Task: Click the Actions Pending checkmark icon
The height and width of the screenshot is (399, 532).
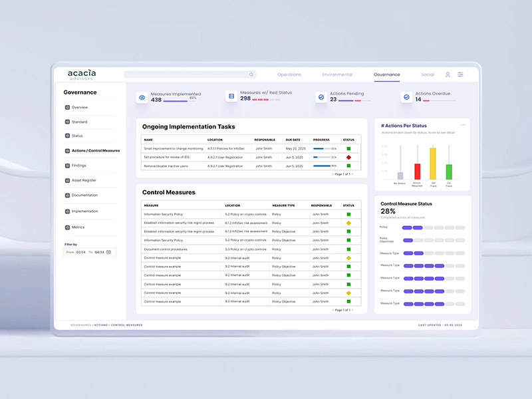Action: click(321, 97)
